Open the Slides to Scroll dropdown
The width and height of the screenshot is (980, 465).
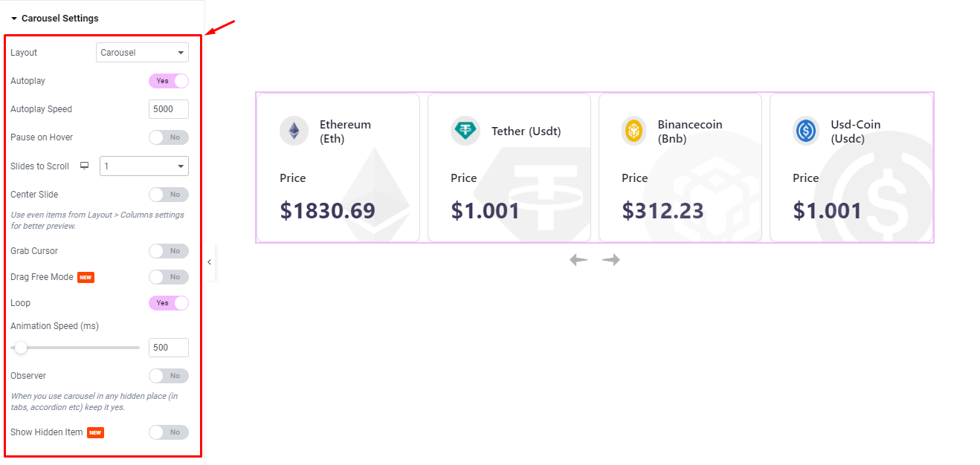point(144,166)
